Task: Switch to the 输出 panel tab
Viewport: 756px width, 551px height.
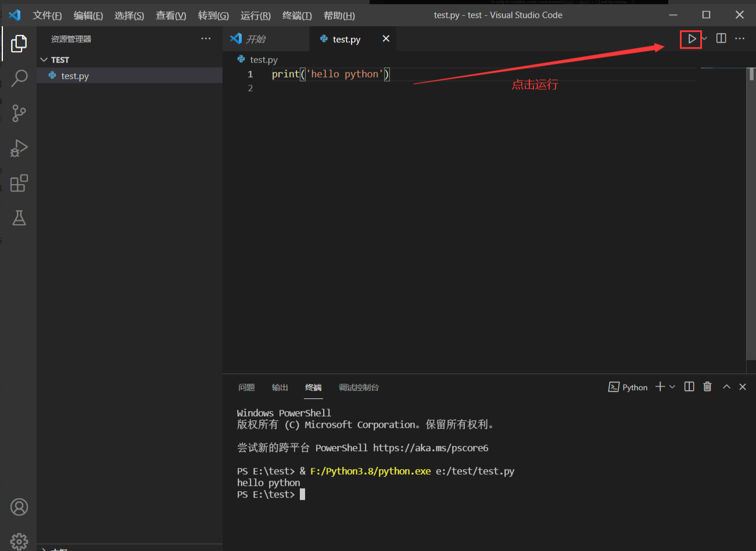Action: 280,387
